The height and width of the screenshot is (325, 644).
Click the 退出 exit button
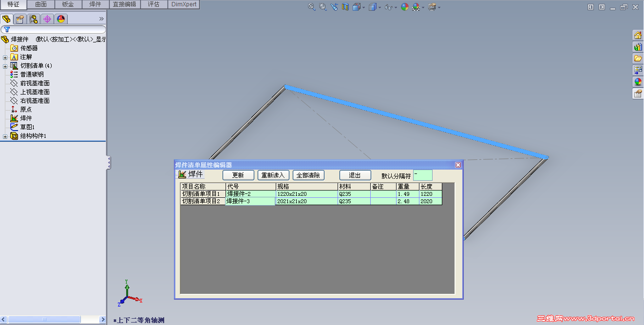pos(355,175)
